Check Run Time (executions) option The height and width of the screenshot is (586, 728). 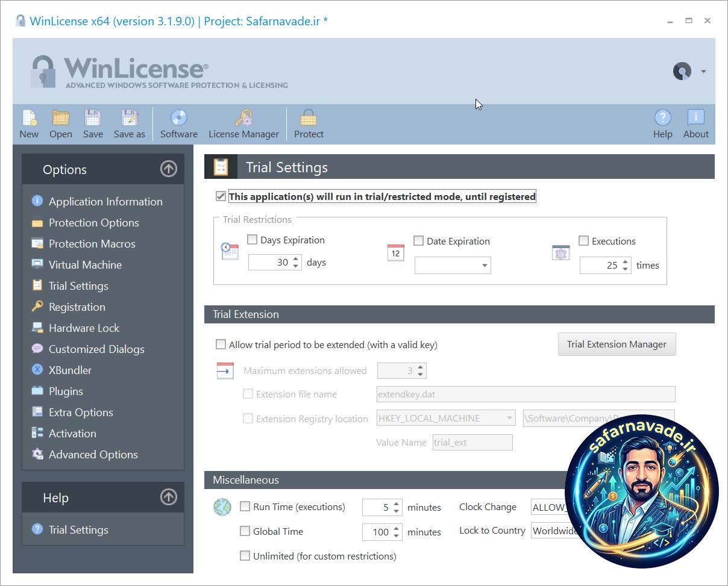245,507
